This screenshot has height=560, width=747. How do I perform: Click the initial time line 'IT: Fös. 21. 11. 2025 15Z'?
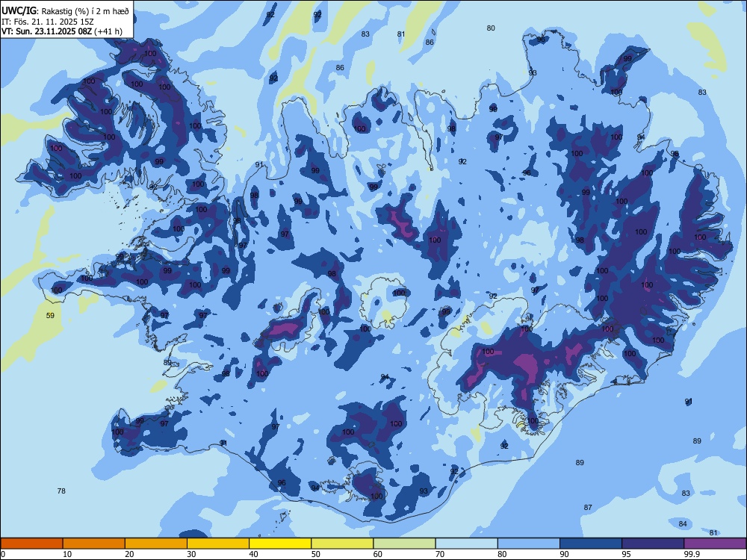tap(48, 22)
